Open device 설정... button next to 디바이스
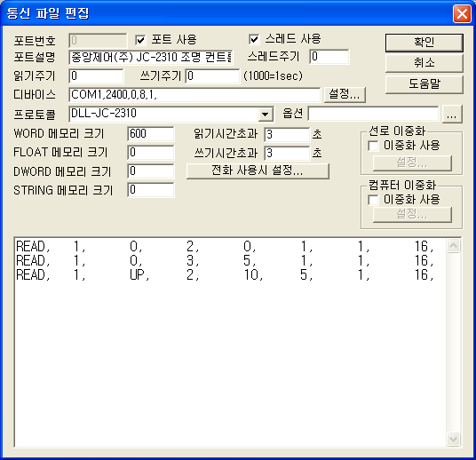The image size is (476, 460). [345, 94]
